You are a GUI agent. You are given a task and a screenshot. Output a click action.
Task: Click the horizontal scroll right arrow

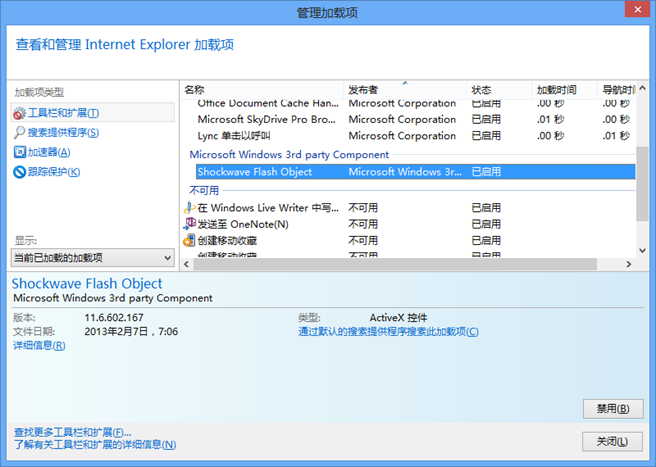[x=628, y=264]
